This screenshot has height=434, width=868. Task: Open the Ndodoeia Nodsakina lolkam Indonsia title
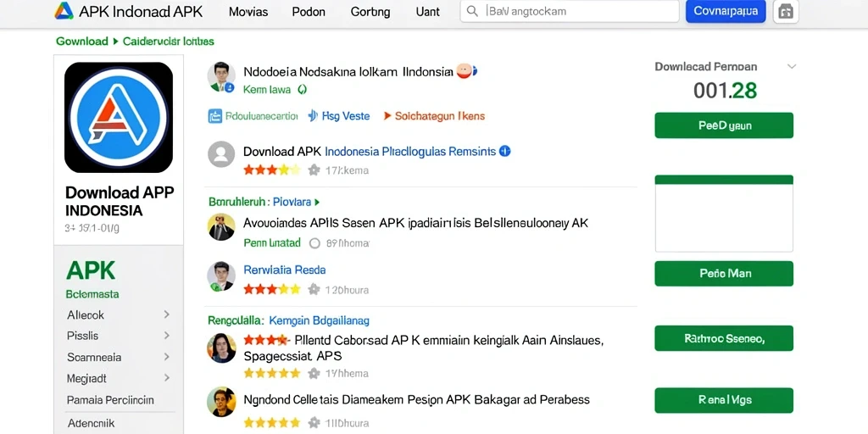point(348,72)
